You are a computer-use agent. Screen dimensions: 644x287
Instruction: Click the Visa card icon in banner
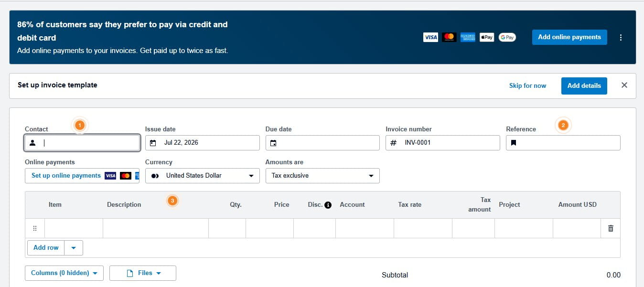tap(430, 37)
